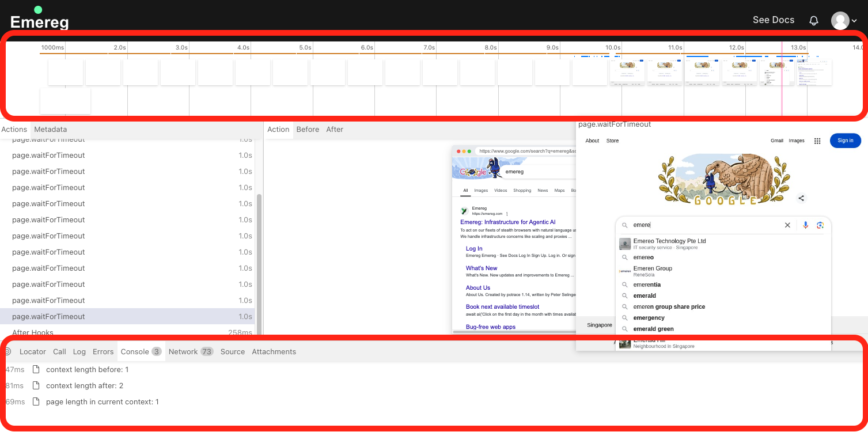Select the 'emereo' search suggestion
The width and height of the screenshot is (868, 432).
[x=723, y=257]
